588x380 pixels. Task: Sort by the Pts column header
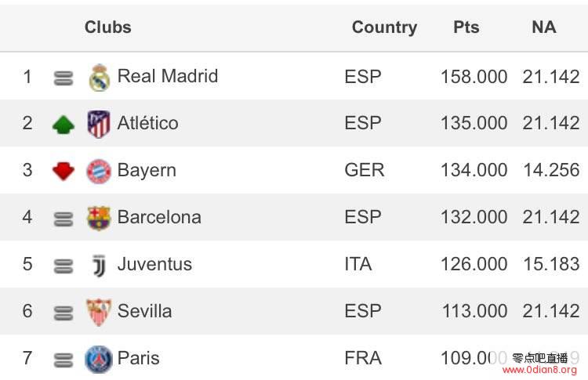coord(466,27)
